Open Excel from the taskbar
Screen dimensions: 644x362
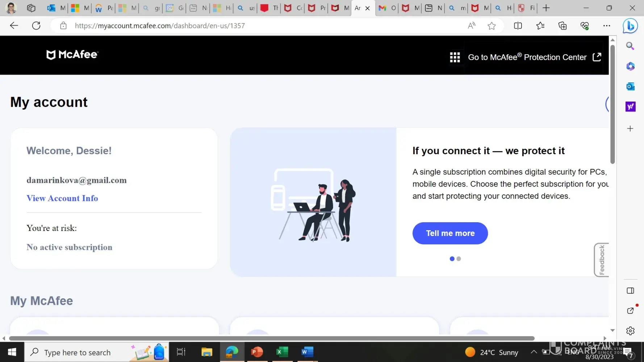click(282, 352)
